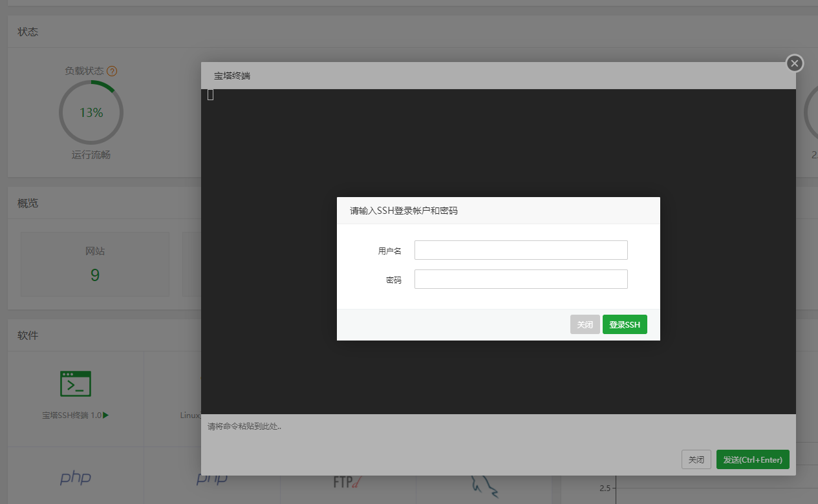Click the help icon beside 负载状态

(112, 71)
